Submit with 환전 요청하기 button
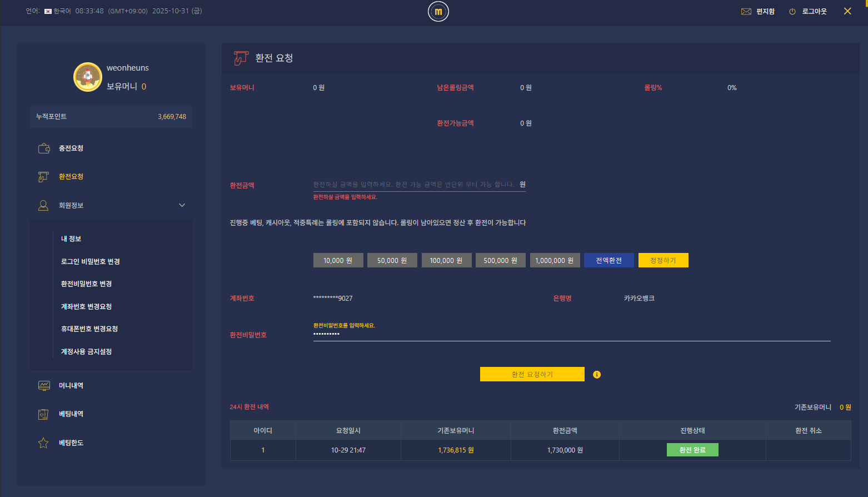Viewport: 868px width, 497px height. [x=532, y=374]
